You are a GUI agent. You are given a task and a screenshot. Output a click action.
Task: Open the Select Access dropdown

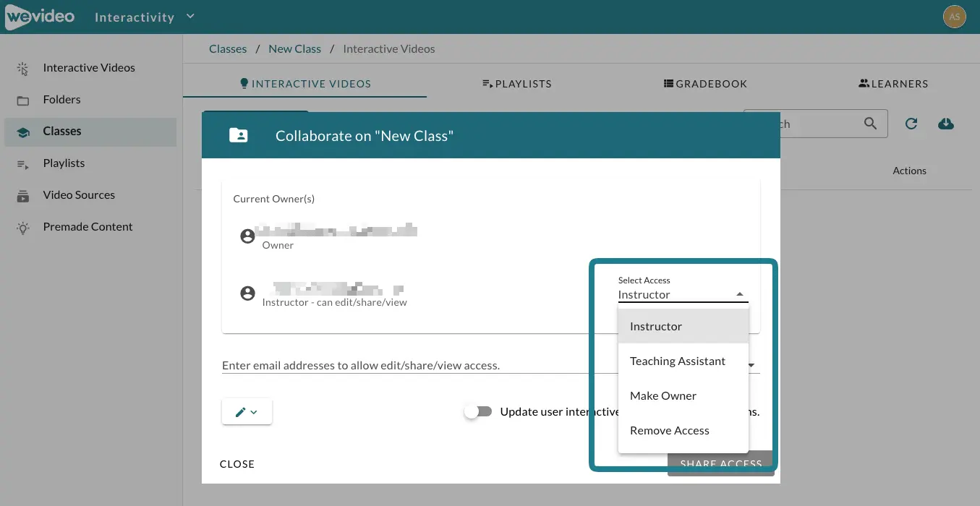pos(683,289)
